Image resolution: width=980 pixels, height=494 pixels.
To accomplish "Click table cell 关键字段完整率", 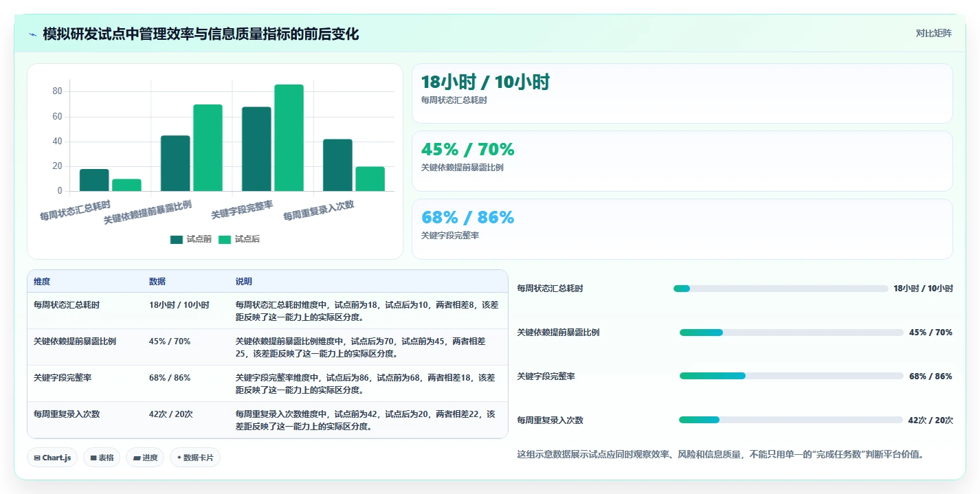I will pyautogui.click(x=63, y=378).
